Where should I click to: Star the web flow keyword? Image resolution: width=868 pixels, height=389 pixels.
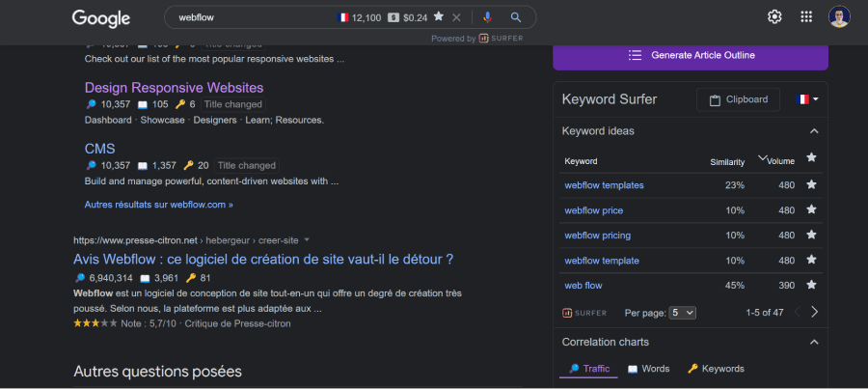point(811,285)
